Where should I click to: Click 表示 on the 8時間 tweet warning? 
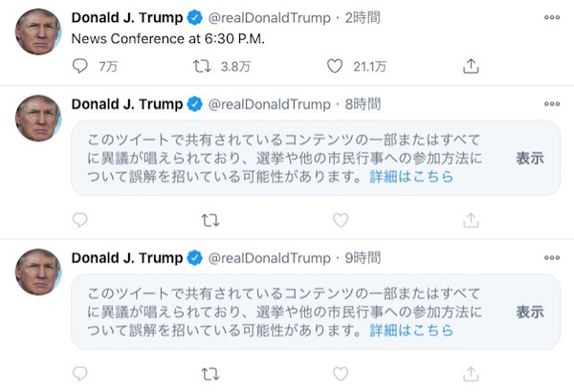coord(530,158)
